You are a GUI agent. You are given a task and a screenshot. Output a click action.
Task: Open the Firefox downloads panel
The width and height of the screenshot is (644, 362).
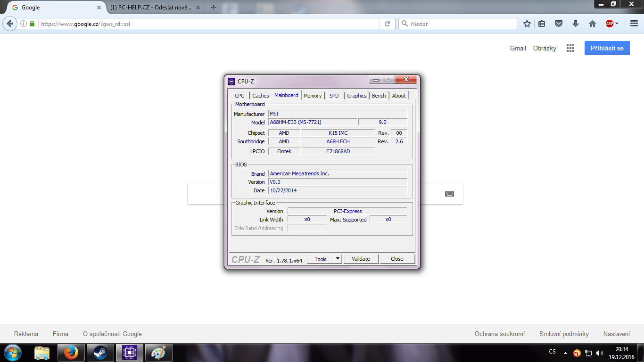point(576,24)
